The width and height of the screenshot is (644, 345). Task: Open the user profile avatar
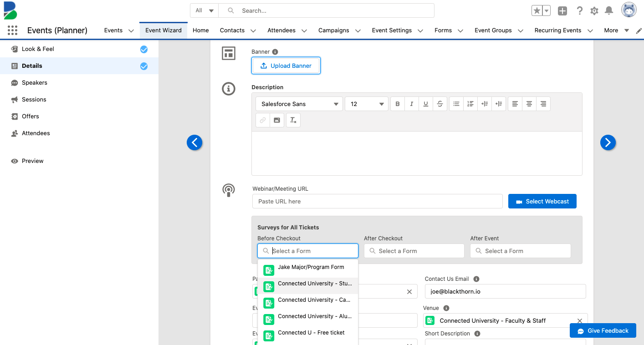[629, 10]
